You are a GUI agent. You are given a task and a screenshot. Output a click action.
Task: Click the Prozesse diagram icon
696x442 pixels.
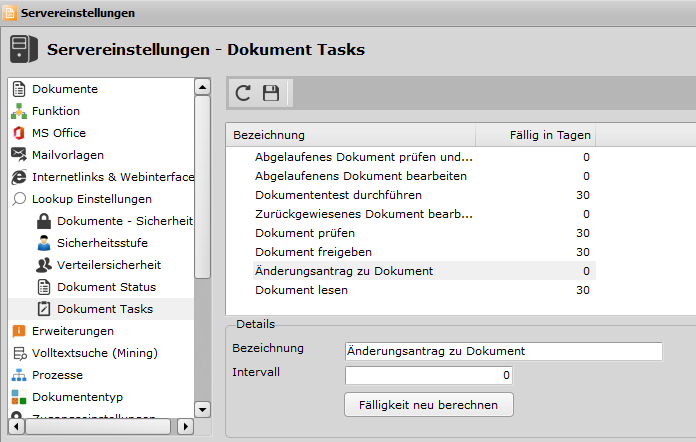pyautogui.click(x=19, y=375)
